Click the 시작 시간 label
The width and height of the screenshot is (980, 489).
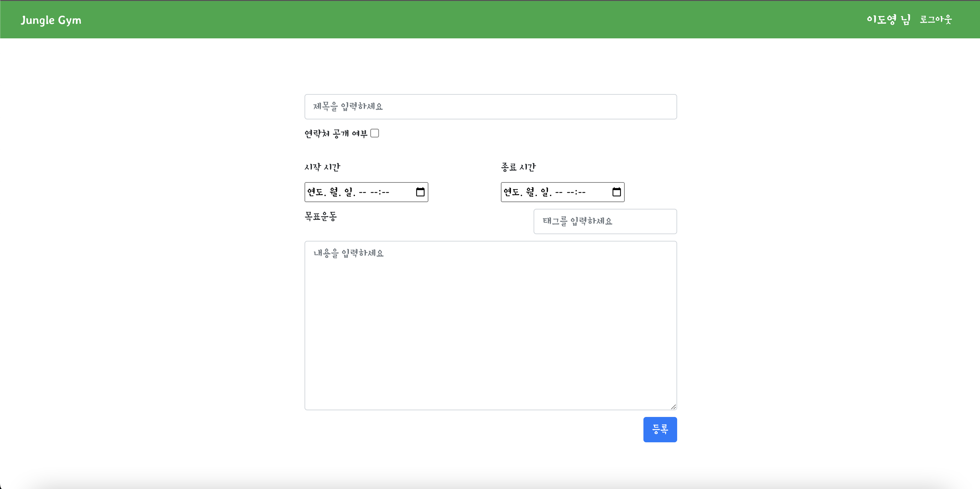coord(322,167)
